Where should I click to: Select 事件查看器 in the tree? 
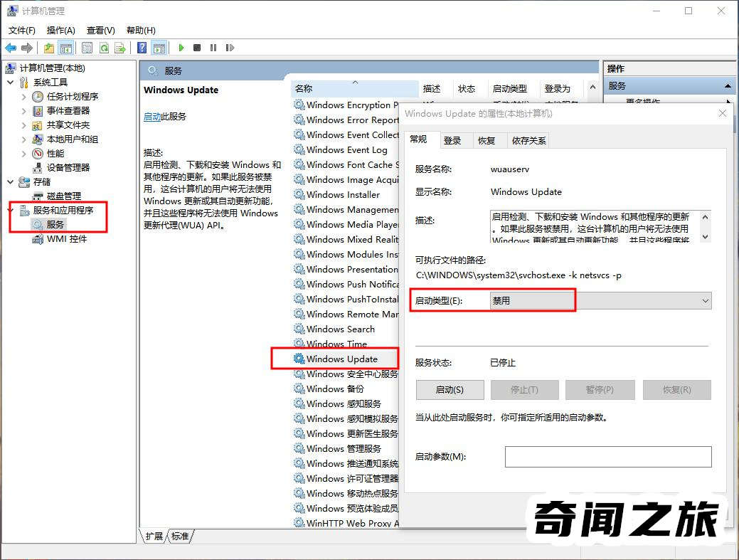(68, 111)
